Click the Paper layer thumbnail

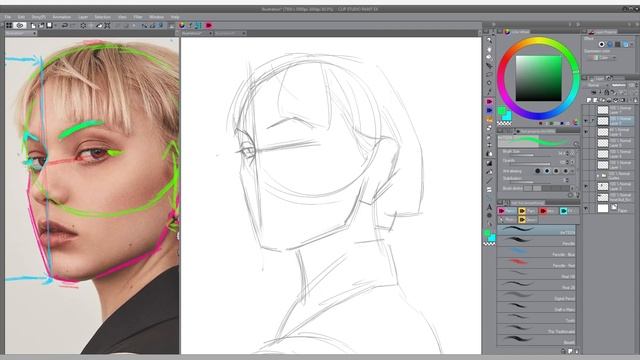tap(603, 208)
